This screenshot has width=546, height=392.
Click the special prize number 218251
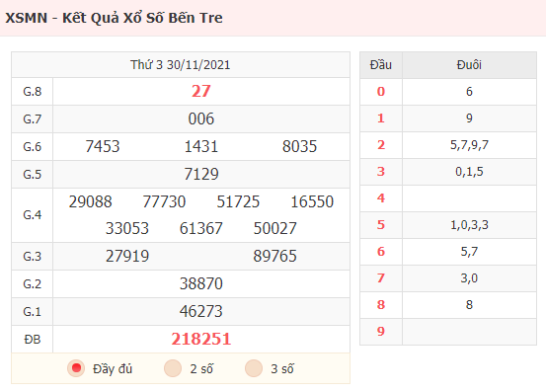pos(201,339)
